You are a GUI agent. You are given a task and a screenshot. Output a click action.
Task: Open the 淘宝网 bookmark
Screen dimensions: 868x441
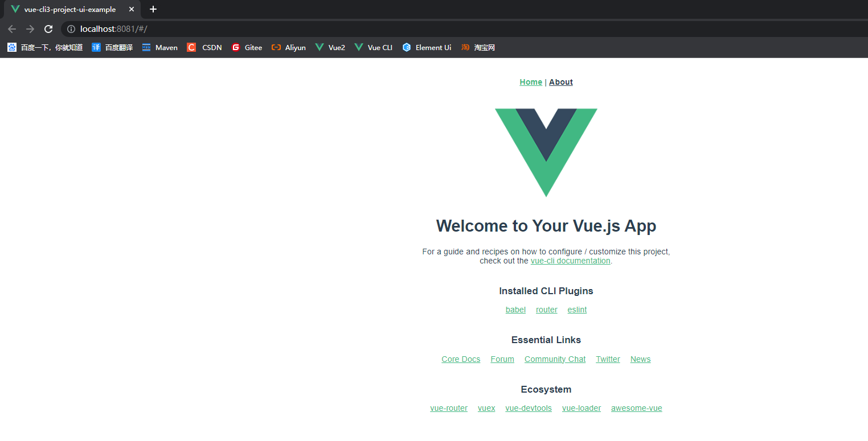coord(477,47)
